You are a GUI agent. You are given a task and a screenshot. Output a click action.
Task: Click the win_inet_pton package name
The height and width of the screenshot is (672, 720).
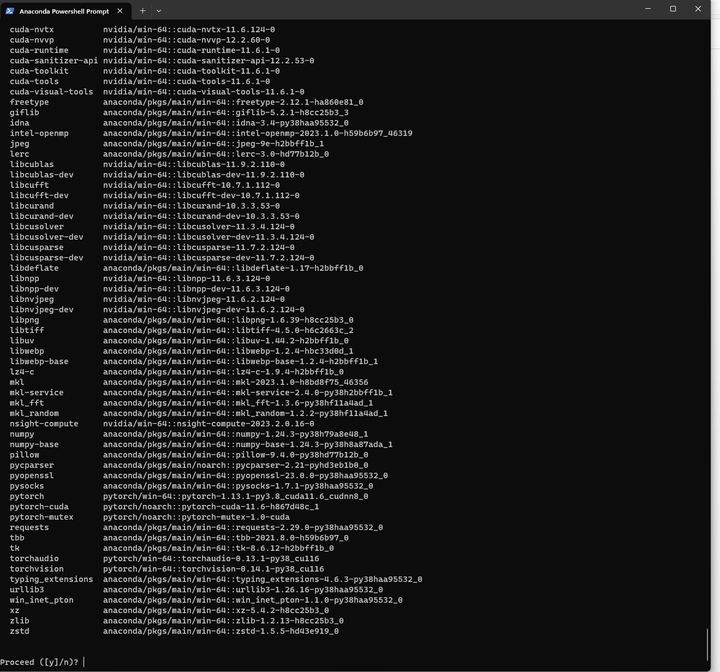point(42,600)
